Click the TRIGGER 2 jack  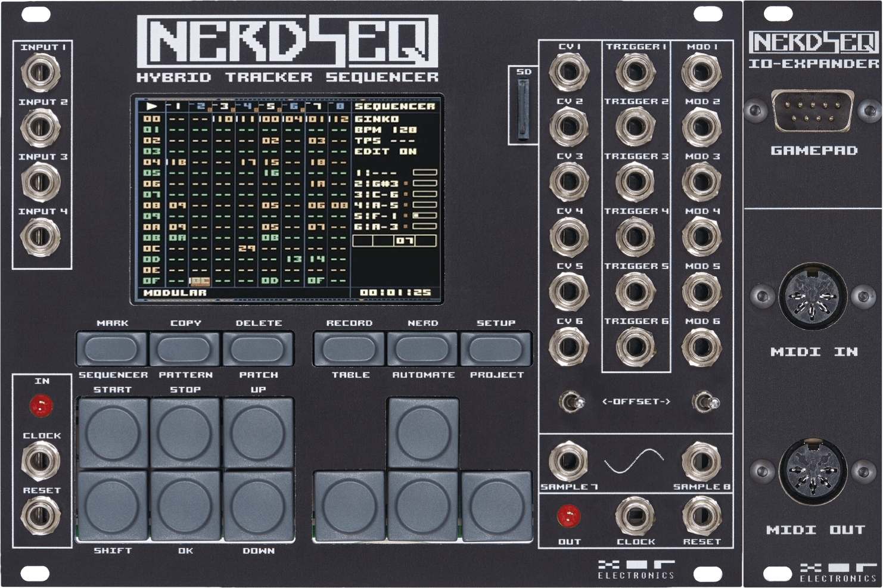(635, 126)
